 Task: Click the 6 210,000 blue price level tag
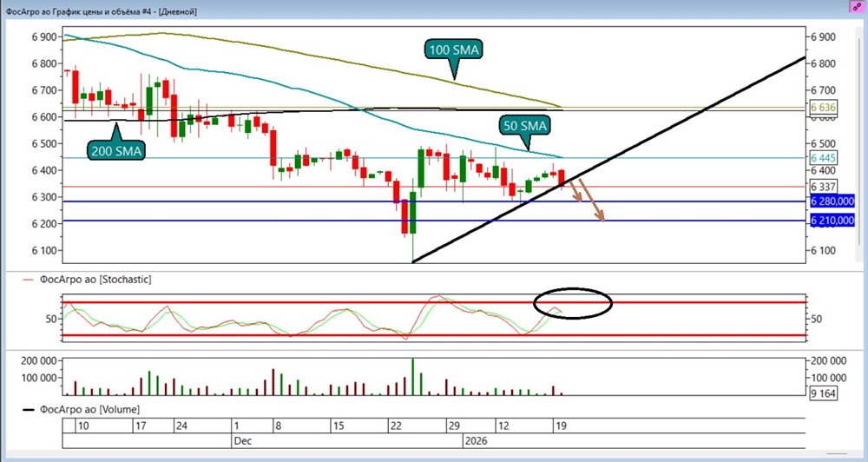coord(832,221)
